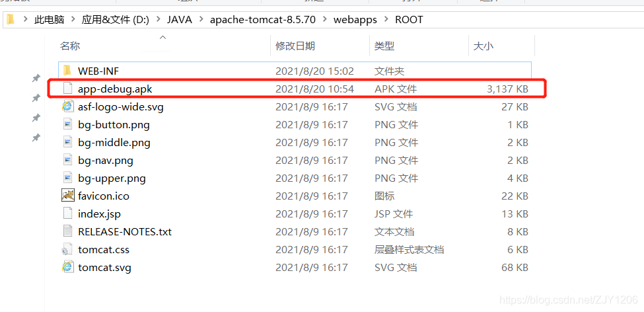Sort by 名称 column header
This screenshot has height=312, width=644.
[x=70, y=46]
